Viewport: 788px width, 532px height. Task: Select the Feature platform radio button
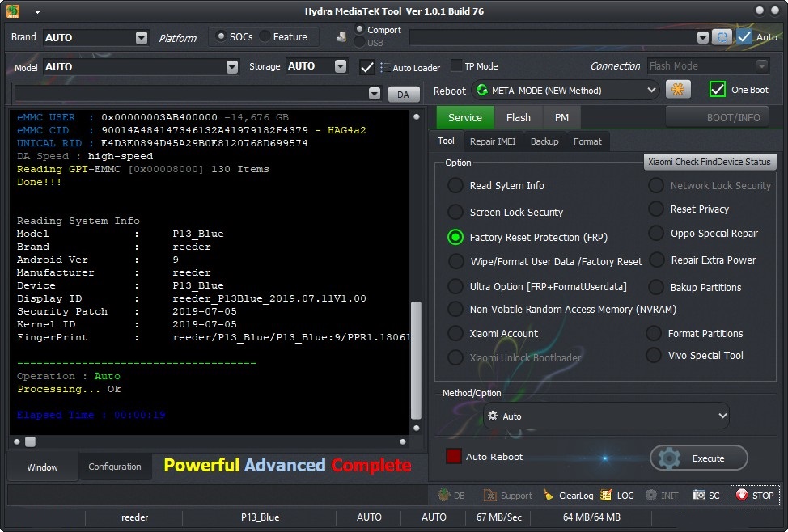tap(265, 36)
